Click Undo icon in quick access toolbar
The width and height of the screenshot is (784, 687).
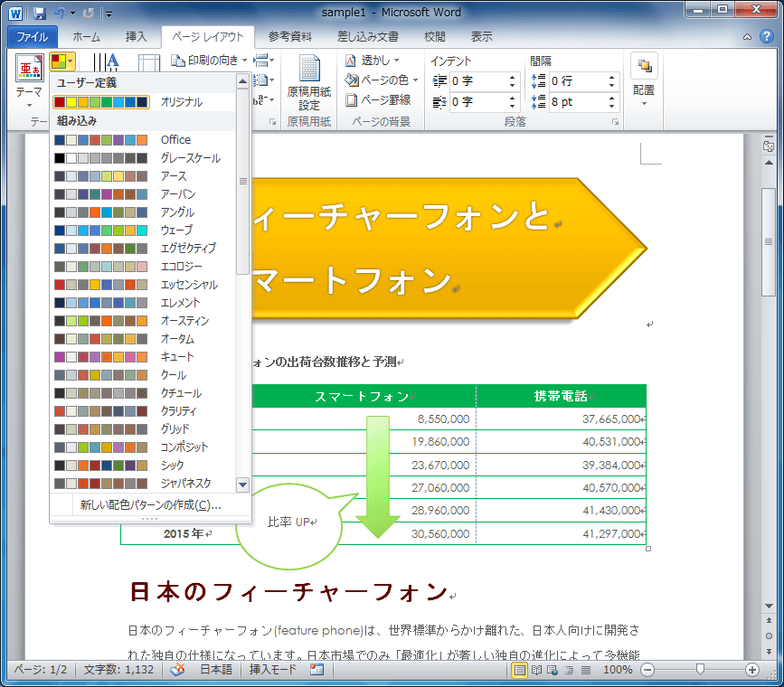(x=59, y=13)
